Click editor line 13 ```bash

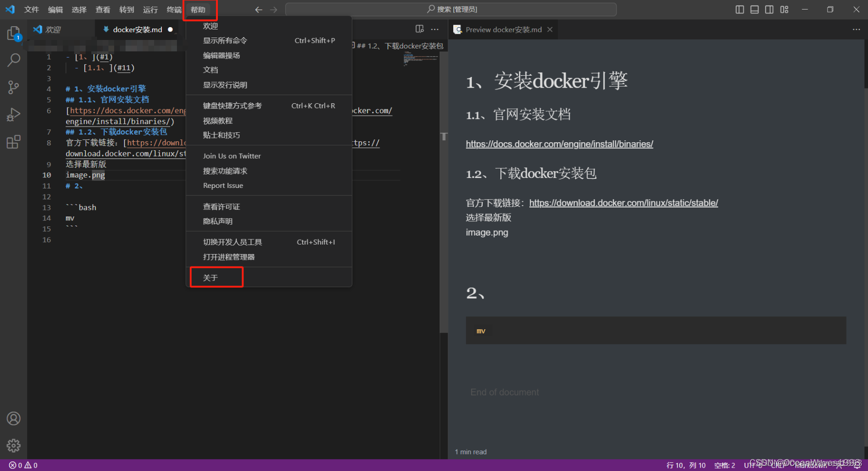81,208
